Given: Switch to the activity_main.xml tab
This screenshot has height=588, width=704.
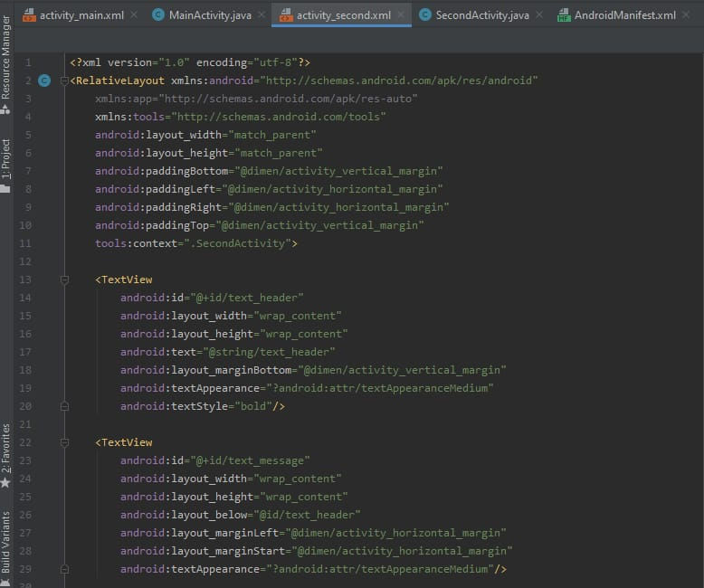Looking at the screenshot, I should [x=81, y=15].
